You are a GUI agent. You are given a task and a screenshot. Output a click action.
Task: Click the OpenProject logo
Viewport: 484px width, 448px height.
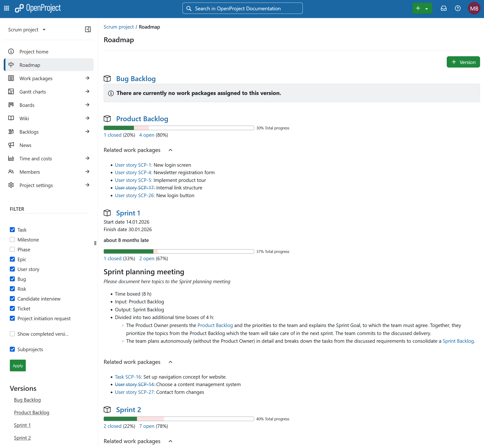coord(38,8)
